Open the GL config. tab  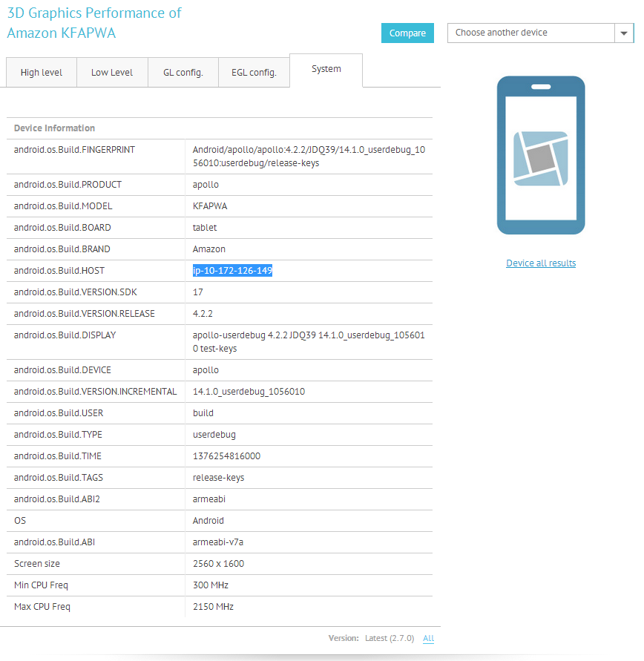183,73
